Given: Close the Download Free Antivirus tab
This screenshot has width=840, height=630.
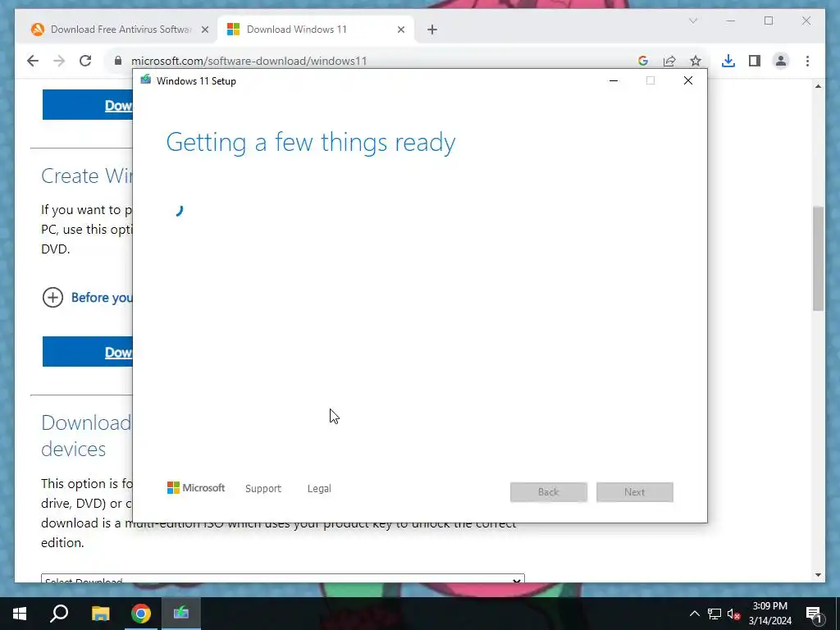Looking at the screenshot, I should tap(204, 30).
